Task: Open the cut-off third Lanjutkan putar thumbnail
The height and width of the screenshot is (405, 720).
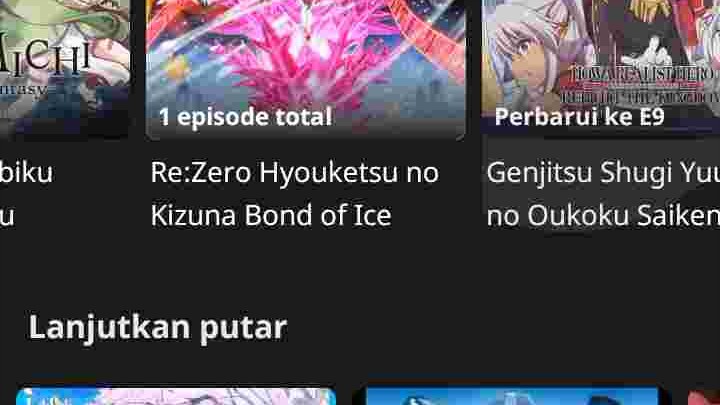Action: (x=704, y=397)
